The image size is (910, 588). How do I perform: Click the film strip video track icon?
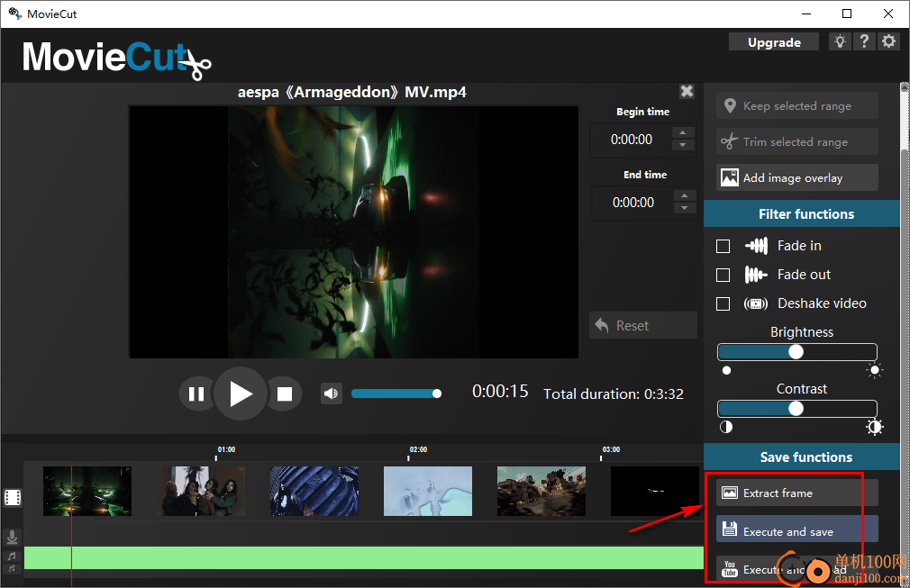pos(13,497)
